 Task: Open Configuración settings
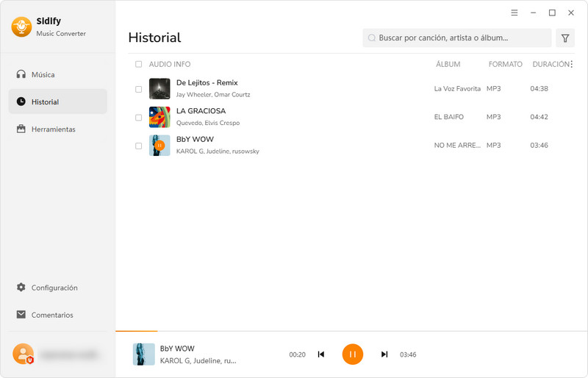click(58, 287)
